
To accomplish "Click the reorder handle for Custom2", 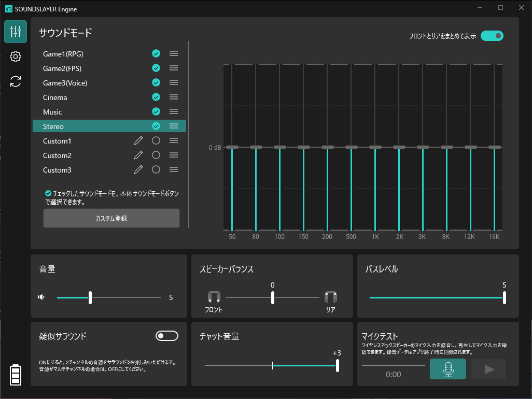I will (174, 155).
